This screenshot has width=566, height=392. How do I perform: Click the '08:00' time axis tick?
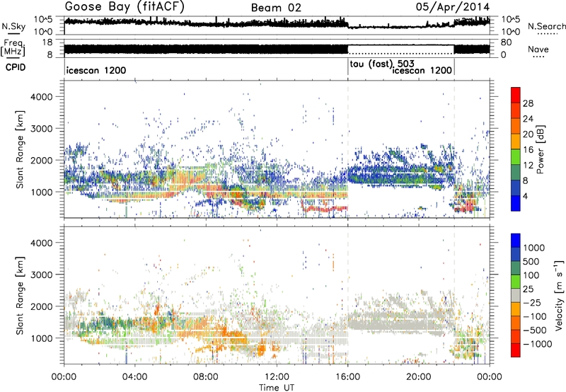click(206, 377)
